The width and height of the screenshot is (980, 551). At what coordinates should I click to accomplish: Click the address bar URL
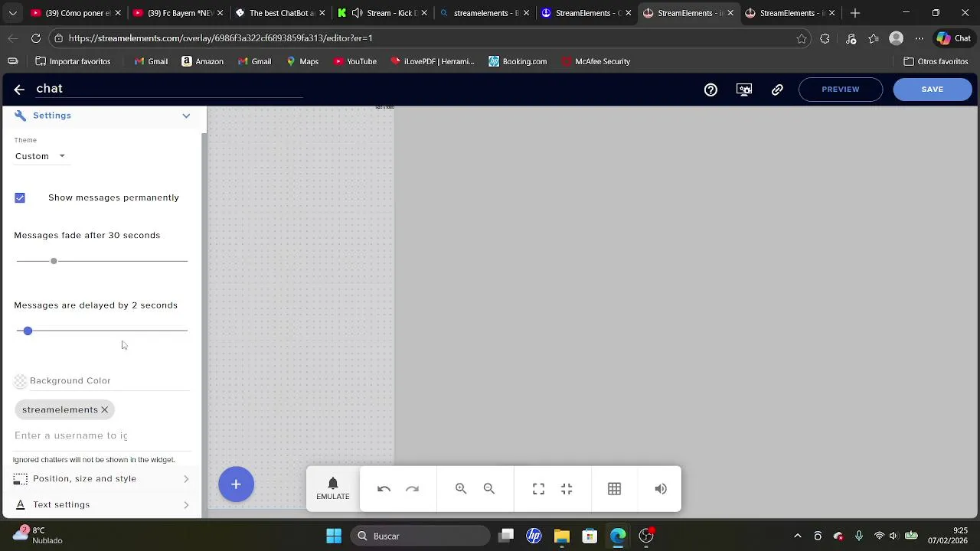[220, 38]
